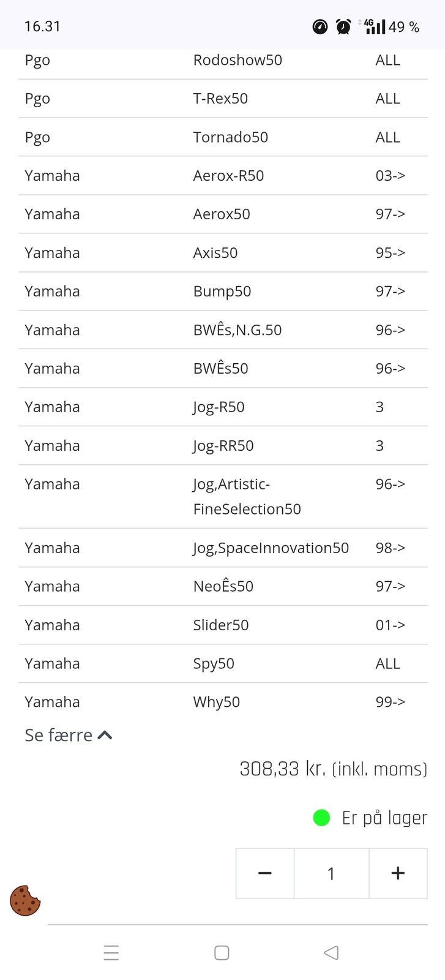Tap the Pgo Rodoshow50 model entry

click(237, 60)
